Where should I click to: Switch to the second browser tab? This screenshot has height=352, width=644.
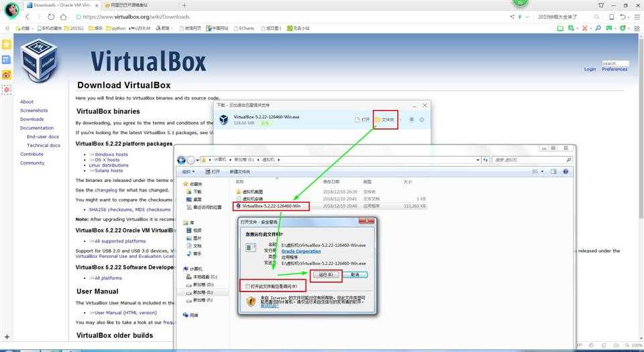140,5
